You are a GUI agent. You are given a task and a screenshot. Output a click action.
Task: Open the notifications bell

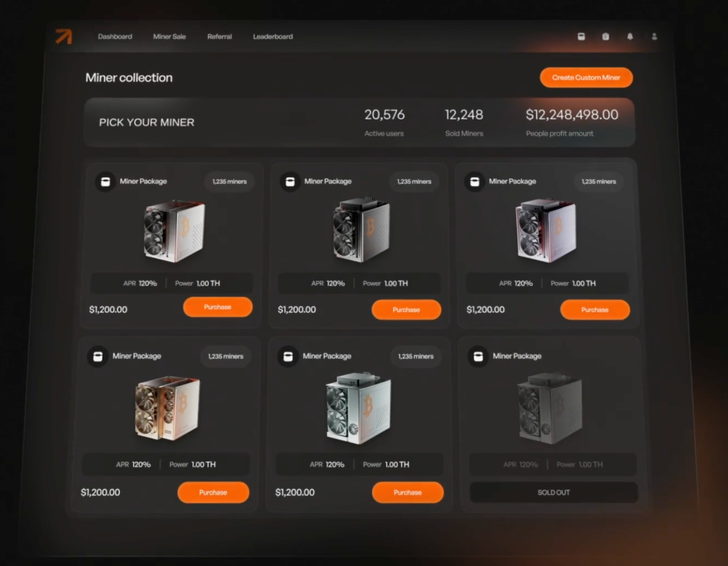click(630, 36)
